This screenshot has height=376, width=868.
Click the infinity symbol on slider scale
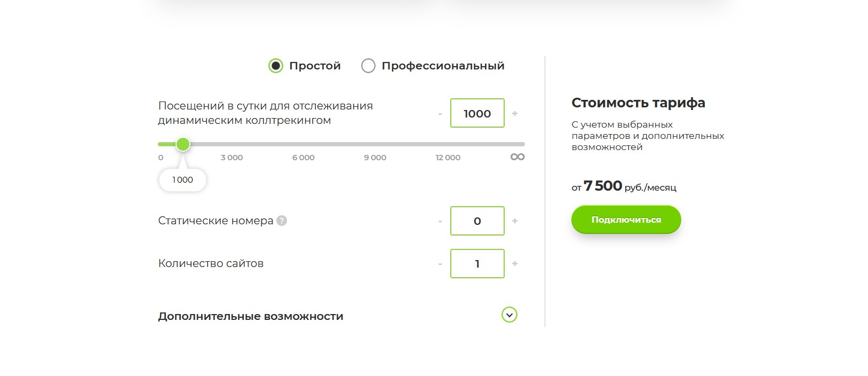(517, 157)
